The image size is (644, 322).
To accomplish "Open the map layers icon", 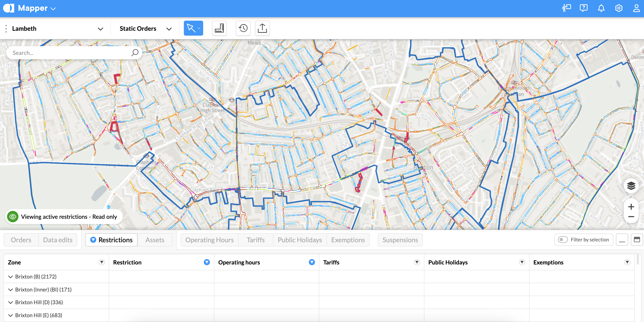I will [x=631, y=186].
